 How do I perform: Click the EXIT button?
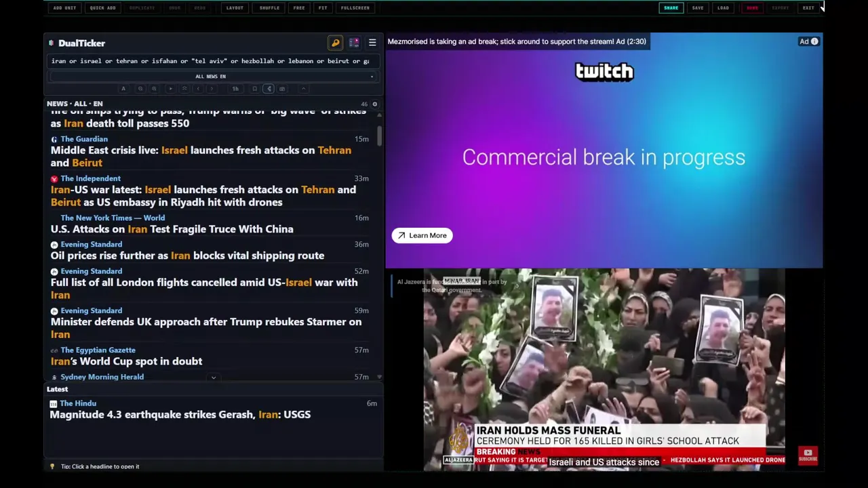[808, 8]
